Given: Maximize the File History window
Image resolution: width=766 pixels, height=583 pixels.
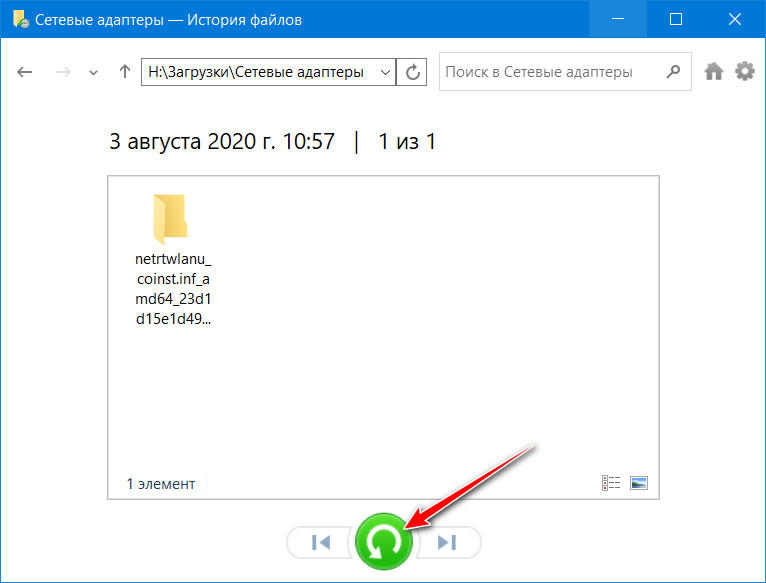Looking at the screenshot, I should point(676,19).
